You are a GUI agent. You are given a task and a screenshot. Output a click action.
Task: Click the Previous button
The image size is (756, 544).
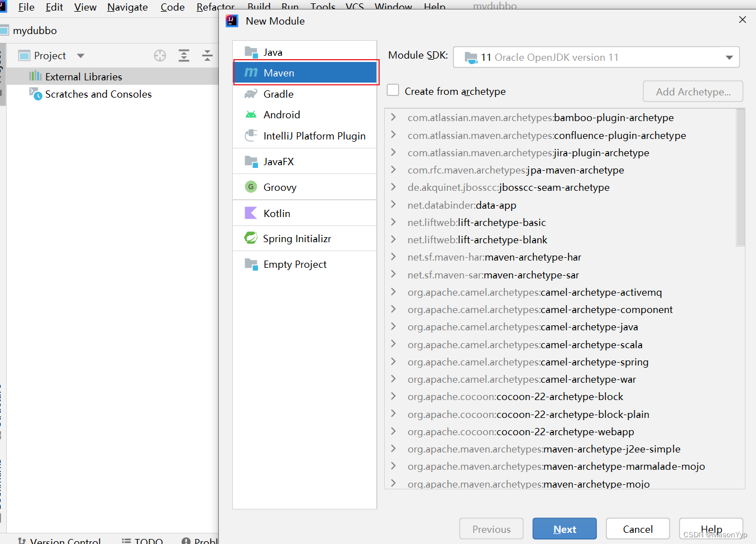491,529
